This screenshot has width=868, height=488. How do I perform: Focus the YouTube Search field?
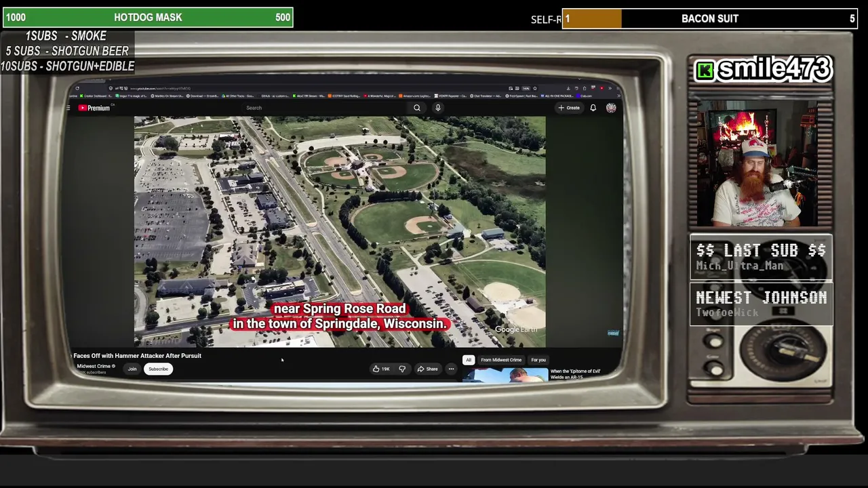tap(325, 108)
